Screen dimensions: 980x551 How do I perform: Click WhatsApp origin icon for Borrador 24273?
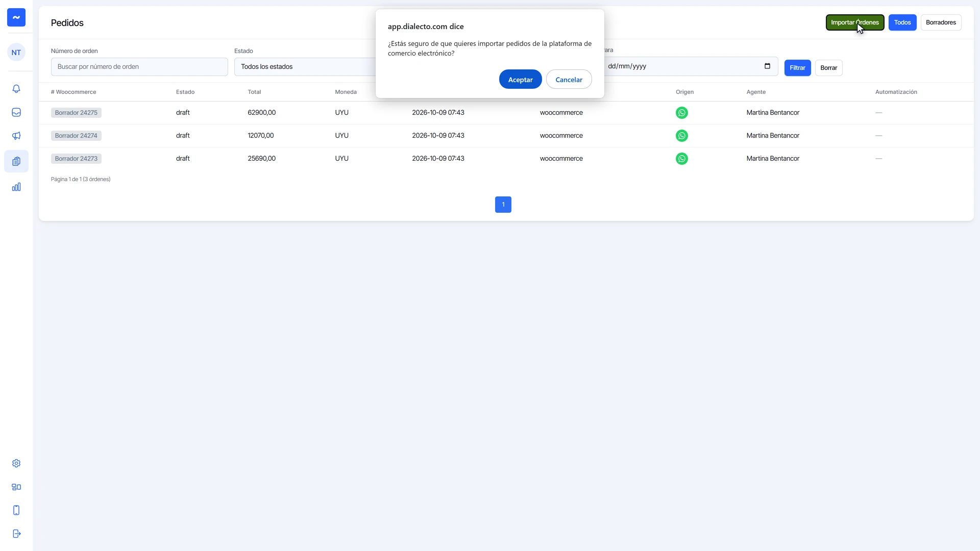681,159
